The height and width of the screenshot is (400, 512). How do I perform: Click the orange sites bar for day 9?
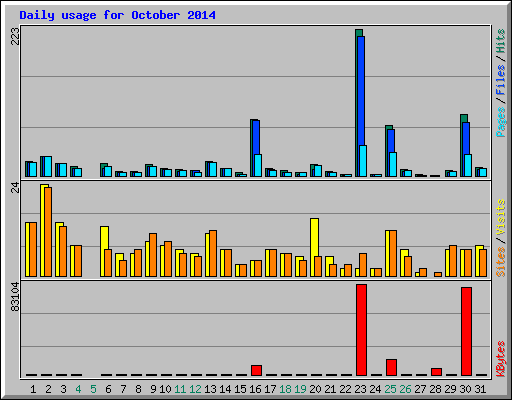pyautogui.click(x=153, y=255)
